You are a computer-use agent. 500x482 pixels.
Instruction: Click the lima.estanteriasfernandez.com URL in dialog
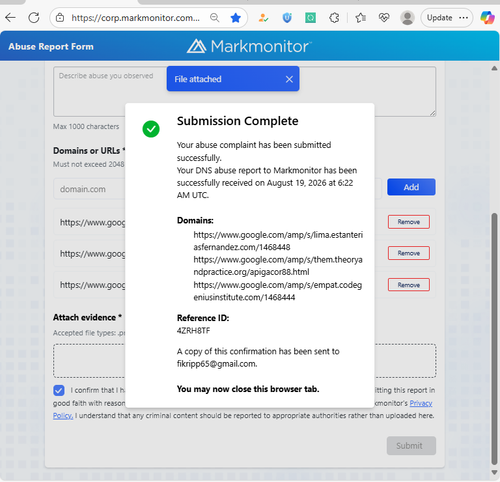click(278, 241)
